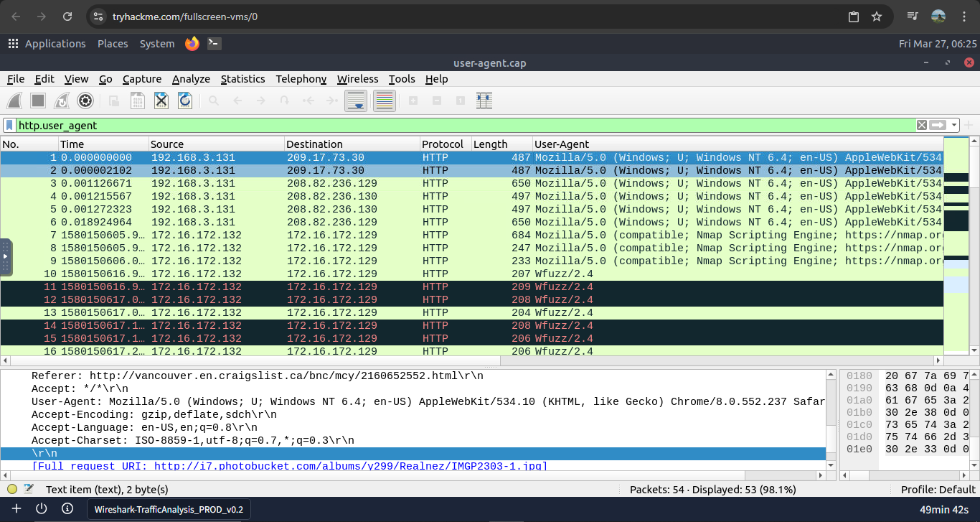Click the expert information yellow circle icon
This screenshot has height=522, width=980.
(12, 489)
